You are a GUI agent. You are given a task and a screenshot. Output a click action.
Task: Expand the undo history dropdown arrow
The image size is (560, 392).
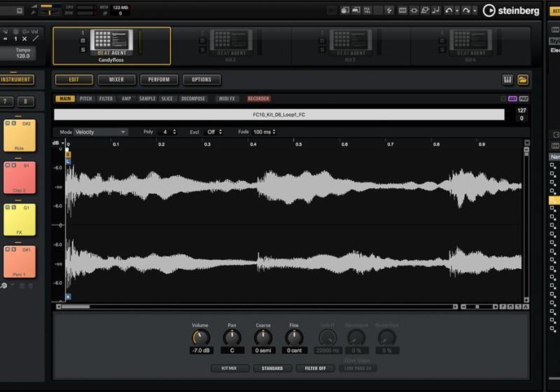[x=457, y=10]
